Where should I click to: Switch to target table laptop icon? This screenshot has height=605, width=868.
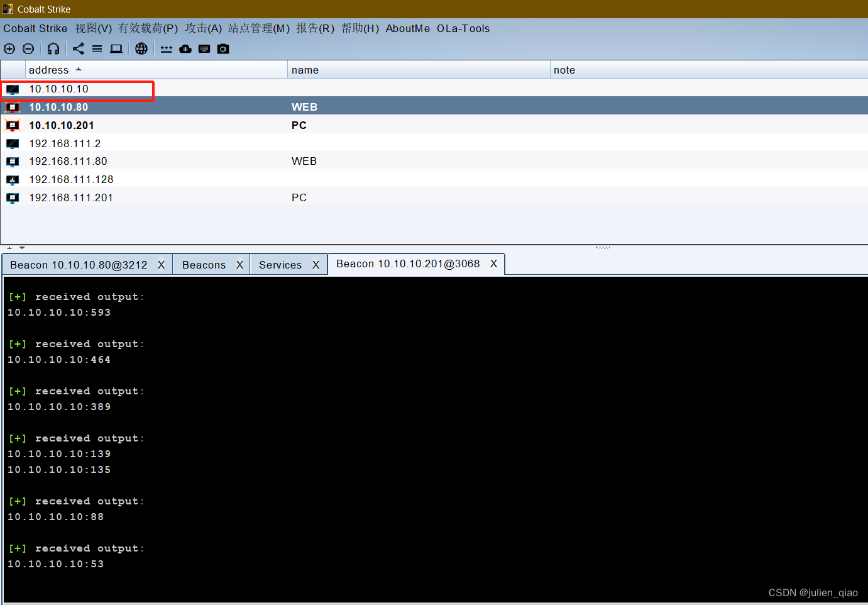[x=116, y=48]
